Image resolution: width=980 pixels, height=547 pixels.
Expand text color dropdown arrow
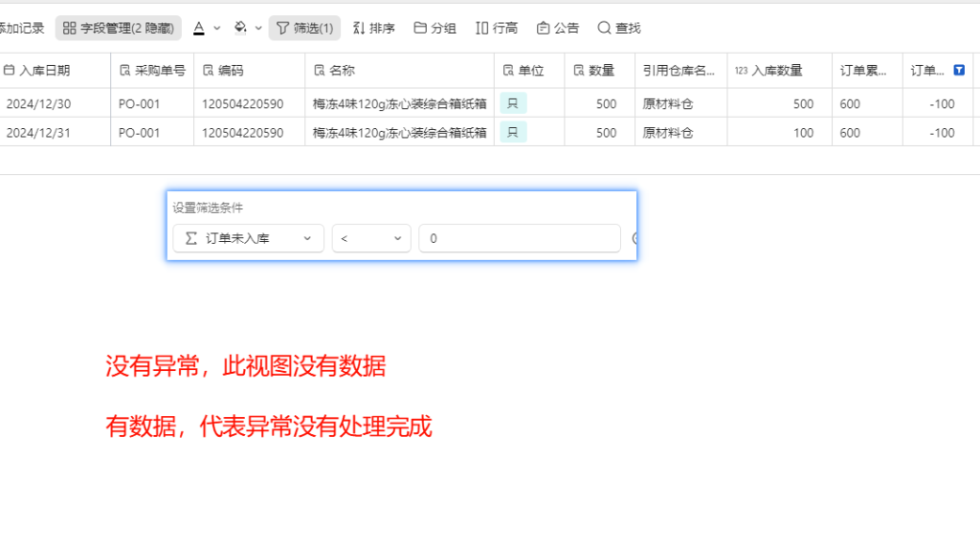(217, 28)
